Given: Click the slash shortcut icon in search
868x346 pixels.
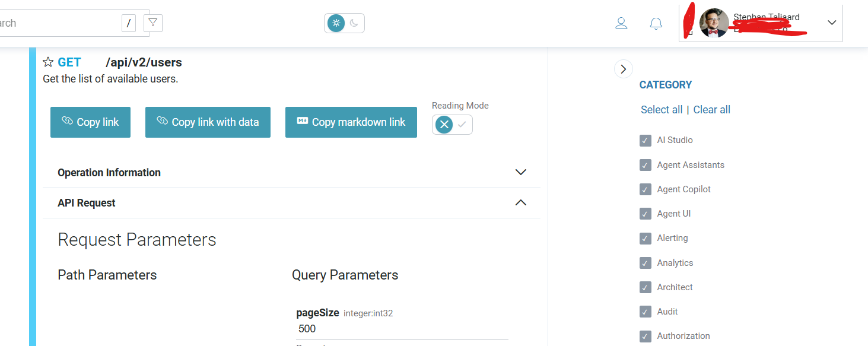Looking at the screenshot, I should point(129,23).
